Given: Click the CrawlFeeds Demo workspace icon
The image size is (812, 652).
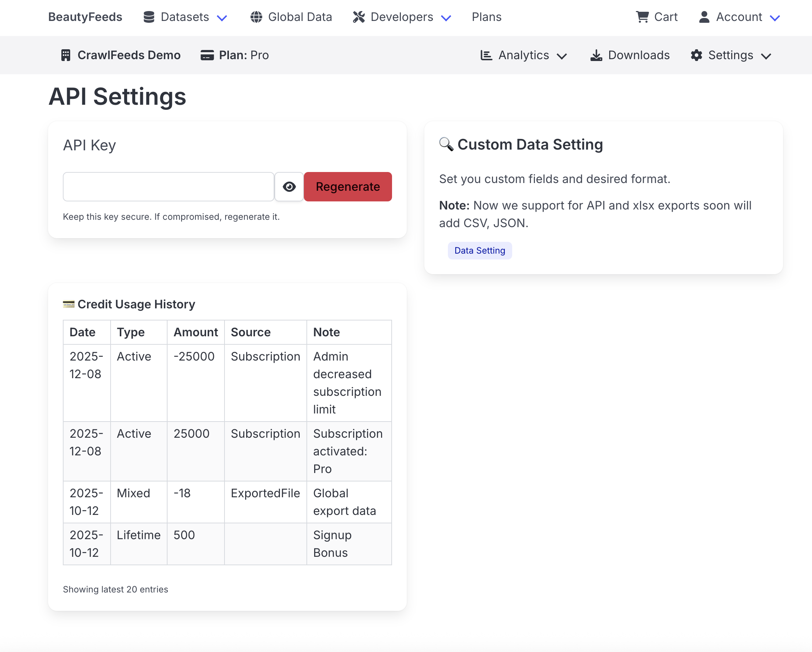Looking at the screenshot, I should [x=66, y=55].
